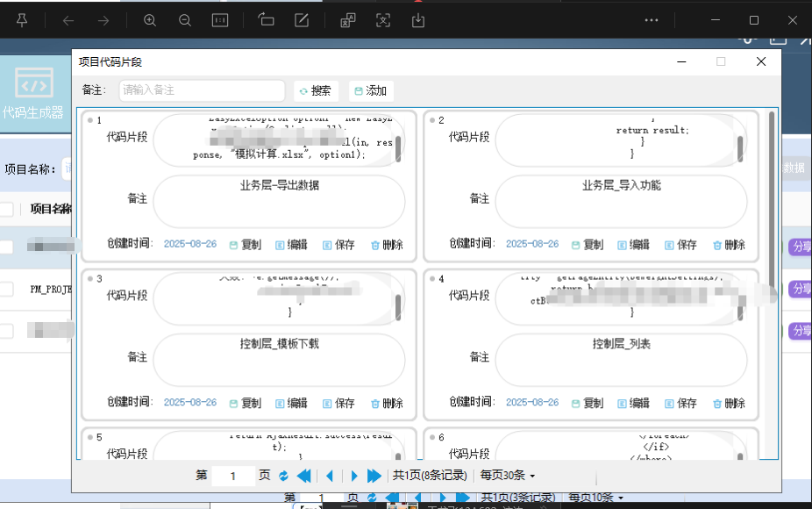Zoom out using magnifier minus icon
Image resolution: width=812 pixels, height=509 pixels.
point(185,20)
